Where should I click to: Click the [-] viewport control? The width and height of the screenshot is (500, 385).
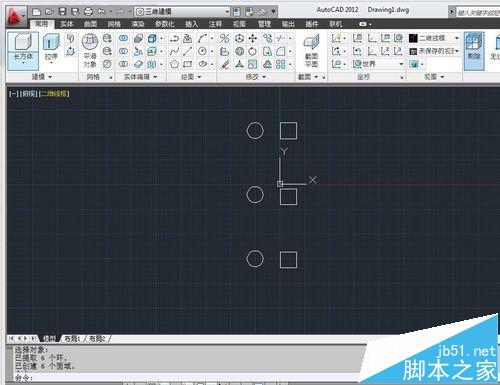14,94
